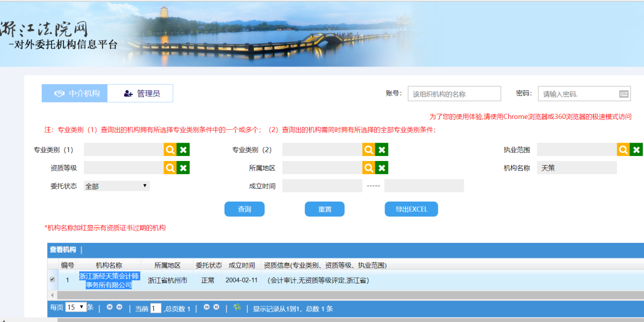The height and width of the screenshot is (322, 644).
Task: Open the per-page count dropdown showing 15
Action: pyautogui.click(x=76, y=308)
